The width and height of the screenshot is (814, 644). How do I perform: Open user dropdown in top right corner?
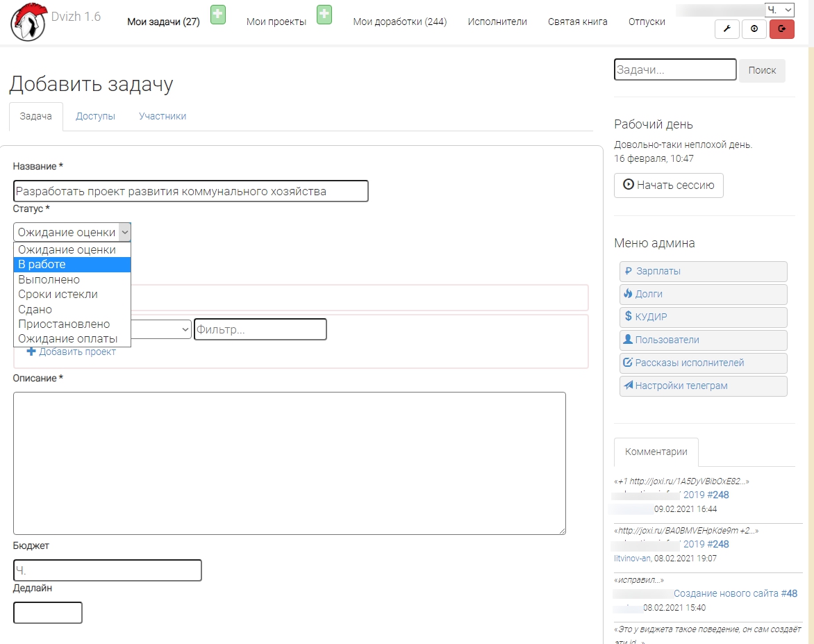[x=779, y=10]
